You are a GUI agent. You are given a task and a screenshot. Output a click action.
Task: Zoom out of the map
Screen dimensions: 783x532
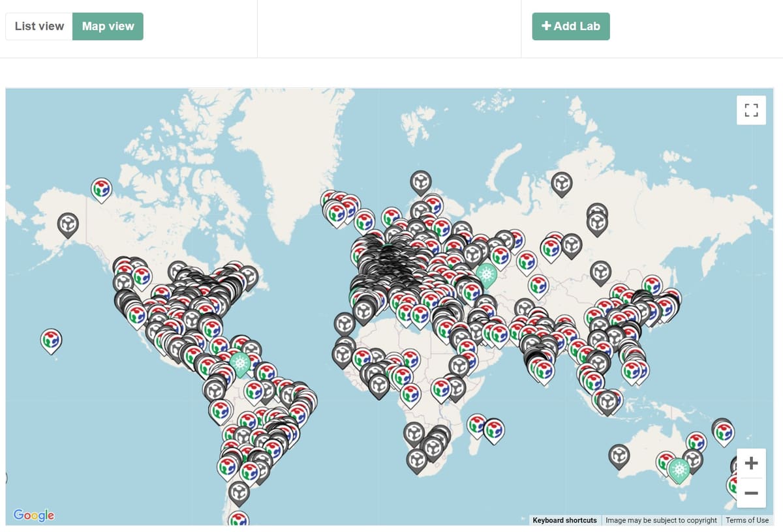pyautogui.click(x=751, y=493)
